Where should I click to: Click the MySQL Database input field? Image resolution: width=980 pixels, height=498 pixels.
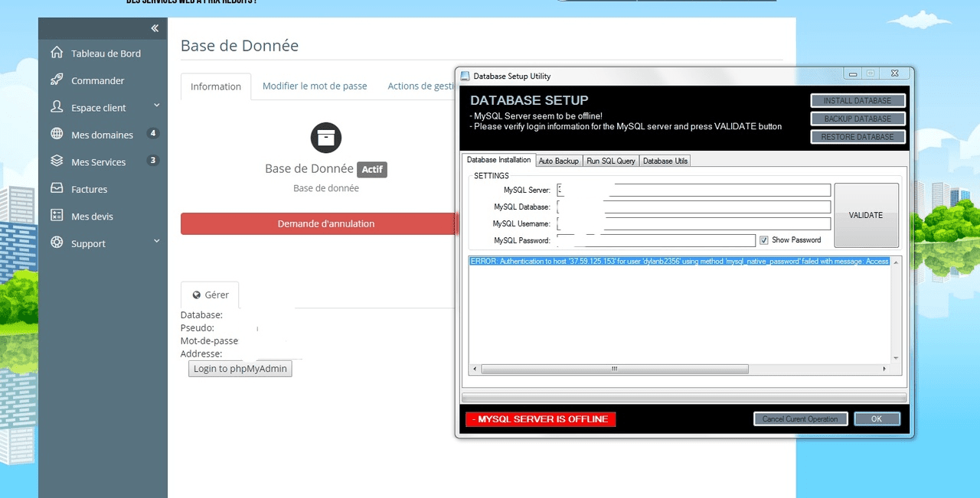click(694, 207)
